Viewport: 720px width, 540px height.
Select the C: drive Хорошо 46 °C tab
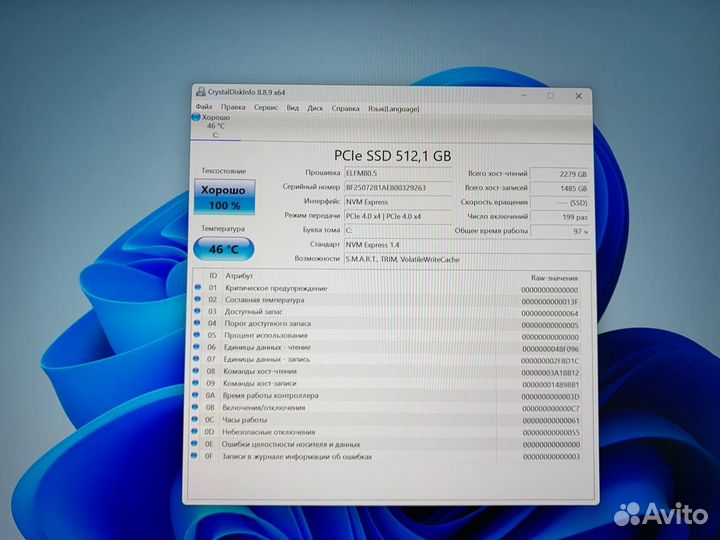[x=216, y=126]
